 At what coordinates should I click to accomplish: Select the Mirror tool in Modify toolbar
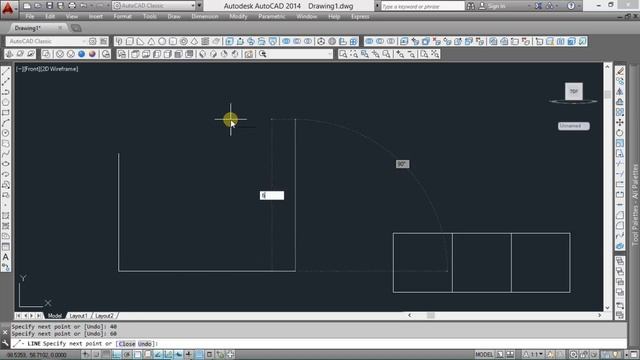tap(620, 91)
